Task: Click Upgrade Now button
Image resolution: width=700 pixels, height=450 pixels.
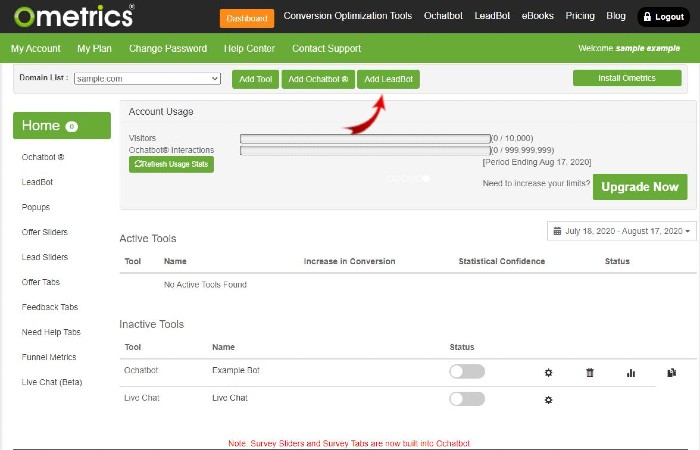Action: coord(640,187)
